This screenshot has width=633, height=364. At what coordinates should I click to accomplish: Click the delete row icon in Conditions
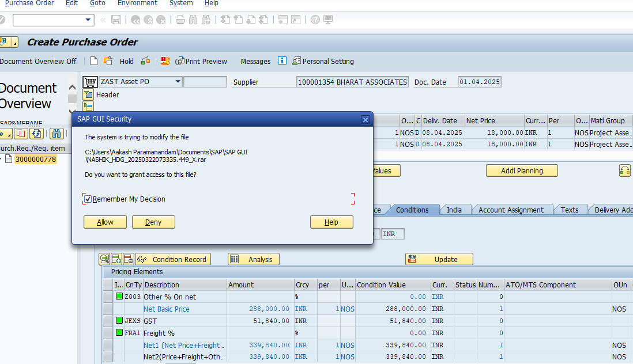(127, 259)
